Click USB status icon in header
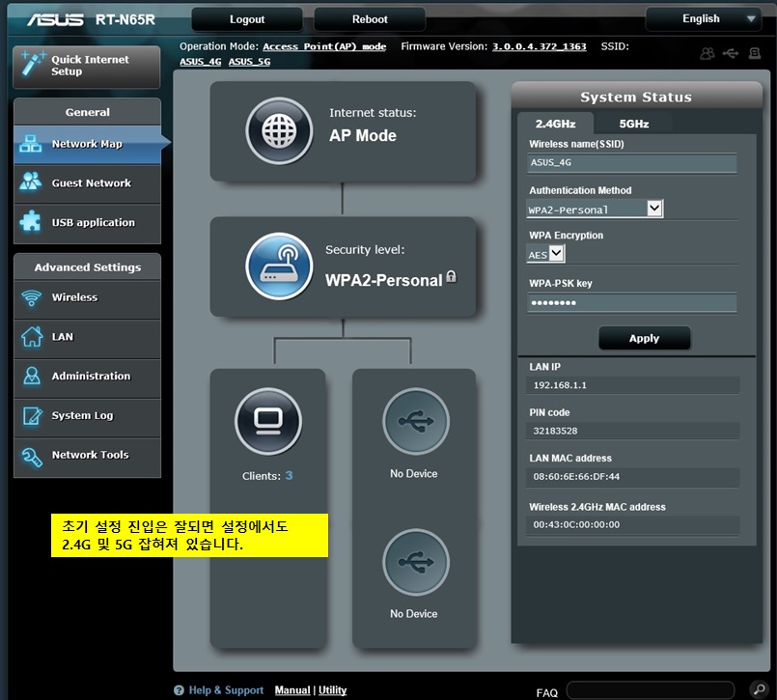This screenshot has width=777, height=700. point(731,53)
